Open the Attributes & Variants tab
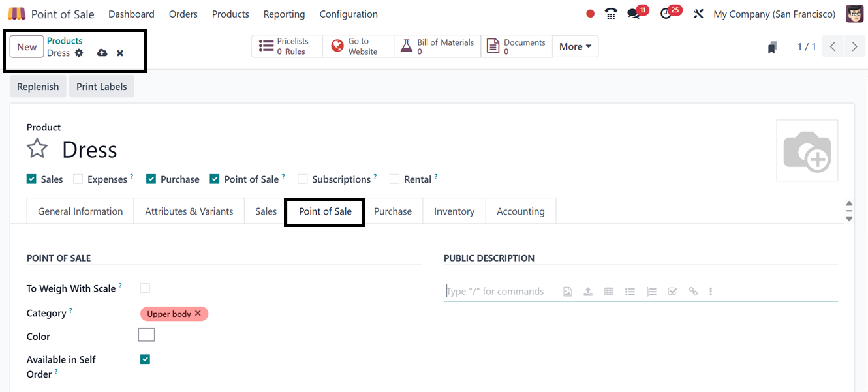Image resolution: width=868 pixels, height=392 pixels. pyautogui.click(x=189, y=211)
